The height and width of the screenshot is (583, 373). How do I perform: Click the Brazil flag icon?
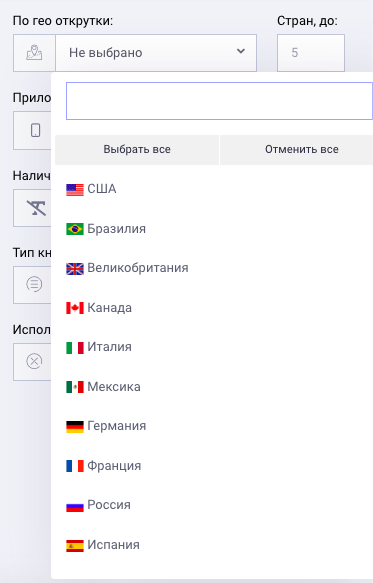tap(75, 229)
